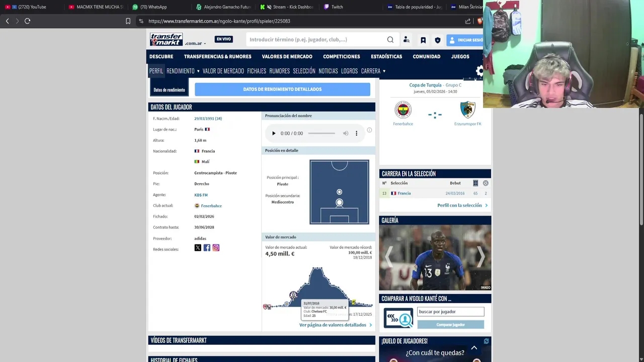Click the Iniciar Sesión button
Image resolution: width=644 pixels, height=362 pixels.
pyautogui.click(x=465, y=40)
